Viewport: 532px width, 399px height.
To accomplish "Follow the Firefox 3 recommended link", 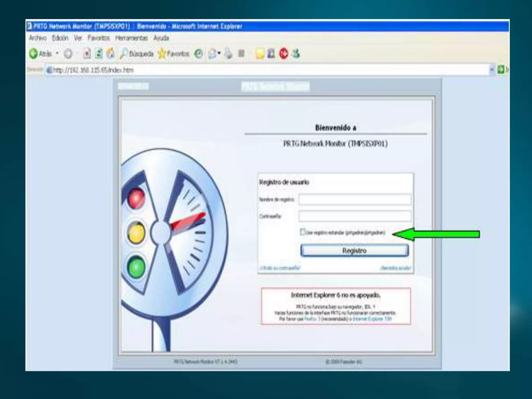I will tap(312, 319).
